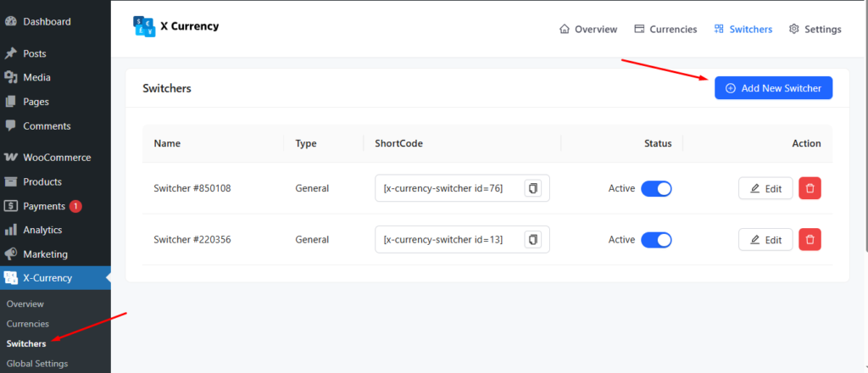This screenshot has width=868, height=373.
Task: Copy the id=13 shortcode icon
Action: [533, 240]
